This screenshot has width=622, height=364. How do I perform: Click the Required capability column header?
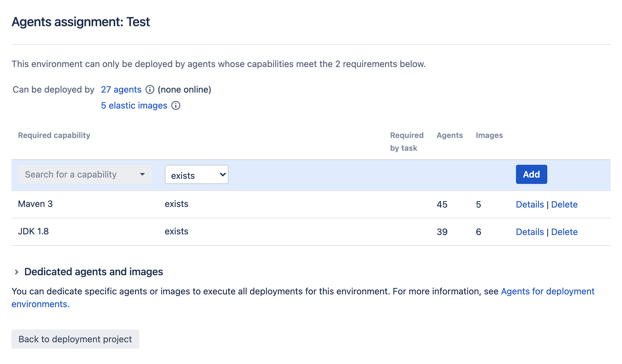(x=54, y=135)
